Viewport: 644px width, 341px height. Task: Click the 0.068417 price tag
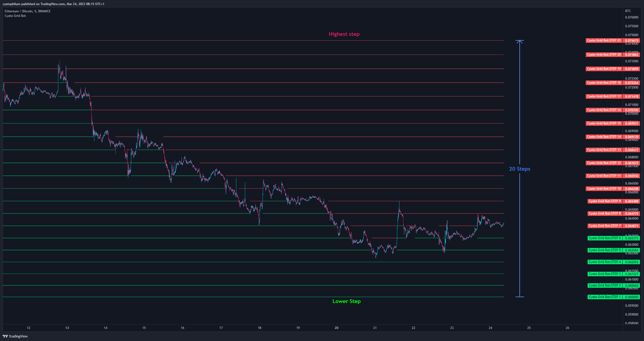pos(631,150)
